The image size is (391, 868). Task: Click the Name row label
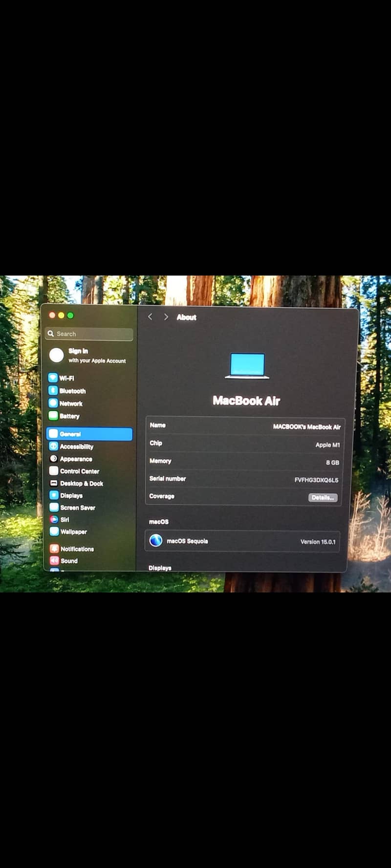[157, 425]
